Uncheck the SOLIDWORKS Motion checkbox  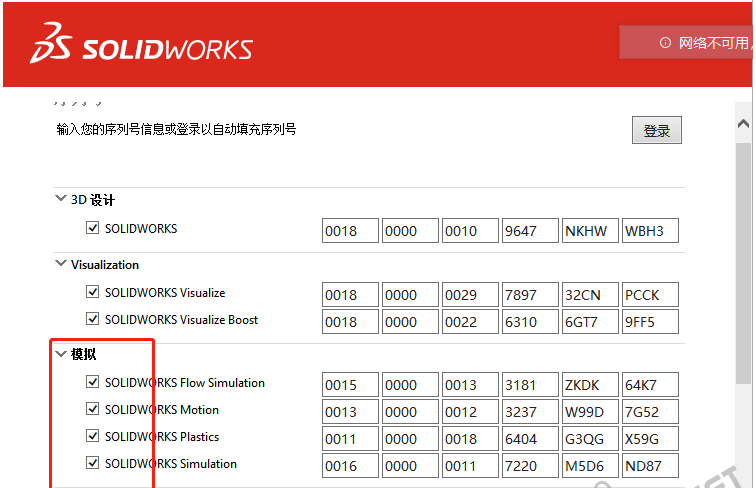click(92, 408)
